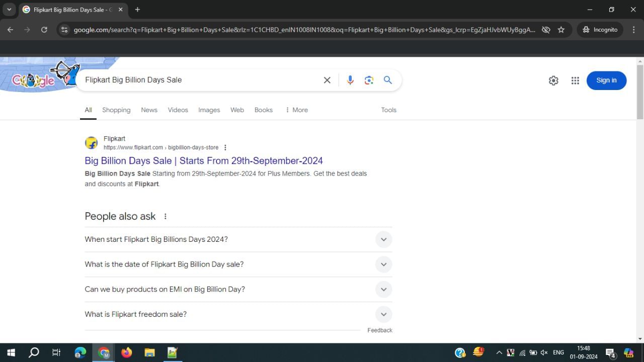The height and width of the screenshot is (362, 644).
Task: Switch to the Web tab
Action: tap(237, 110)
